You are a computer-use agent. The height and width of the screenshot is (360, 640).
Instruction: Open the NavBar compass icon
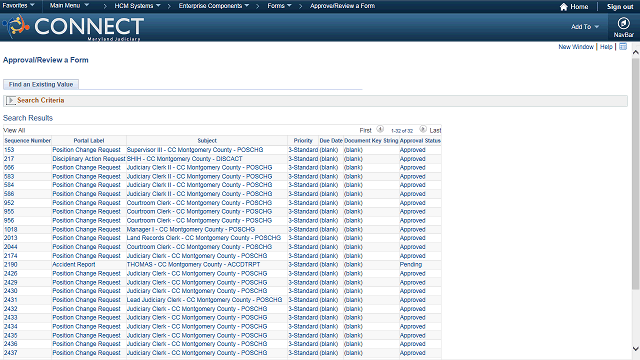(623, 24)
